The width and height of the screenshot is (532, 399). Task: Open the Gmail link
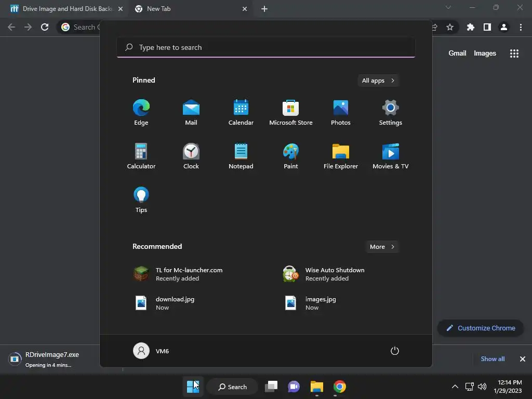457,54
